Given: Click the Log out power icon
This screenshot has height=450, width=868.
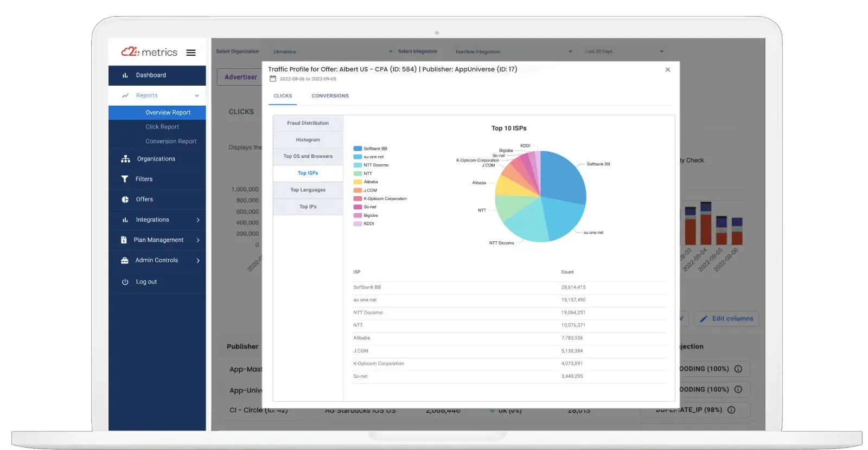Looking at the screenshot, I should coord(125,282).
